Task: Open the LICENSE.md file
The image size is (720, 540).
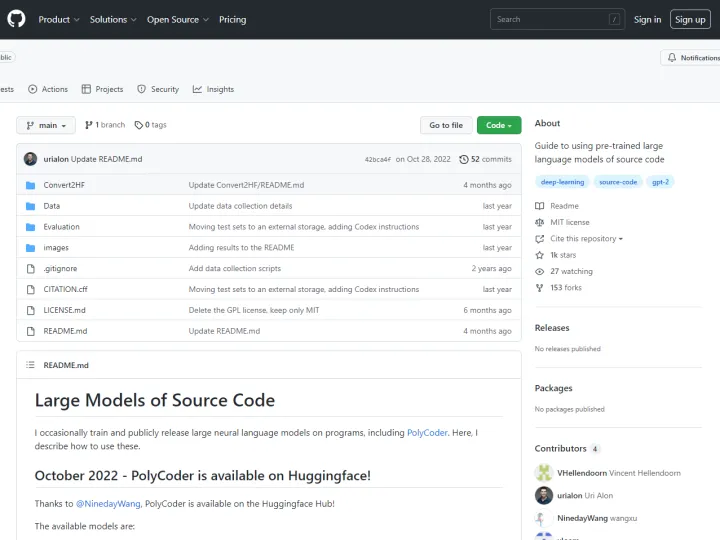Action: coord(65,310)
